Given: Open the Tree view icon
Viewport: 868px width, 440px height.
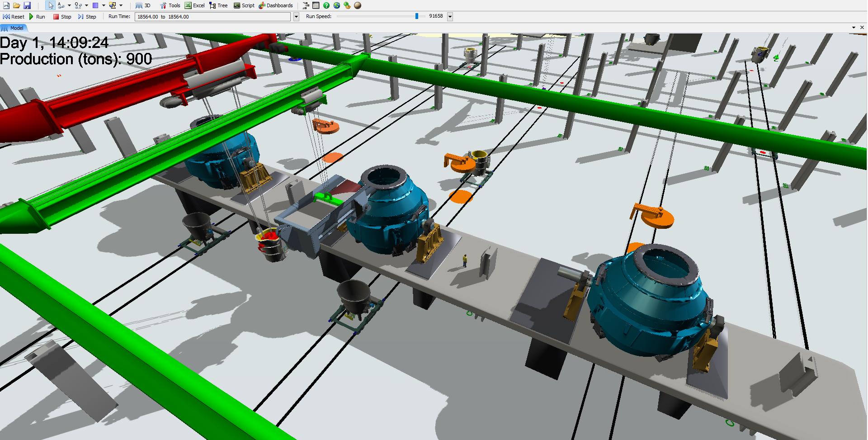Looking at the screenshot, I should pyautogui.click(x=218, y=5).
